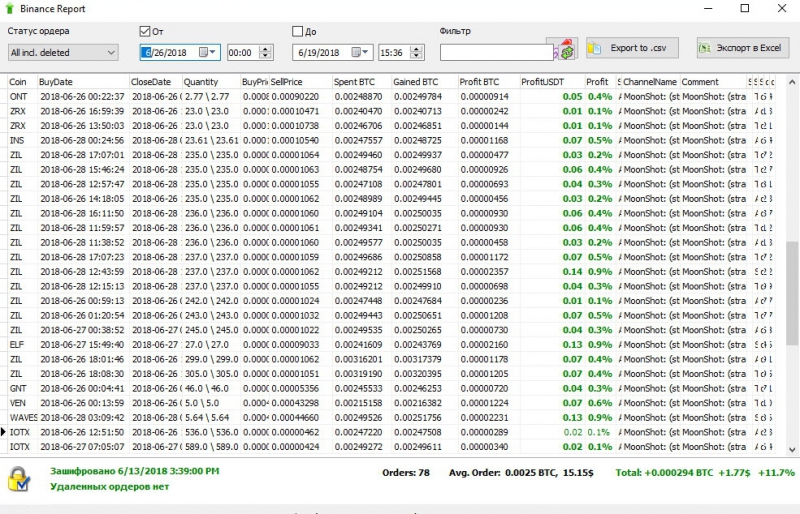
Task: Sort by the Comment column header
Action: tap(714, 82)
